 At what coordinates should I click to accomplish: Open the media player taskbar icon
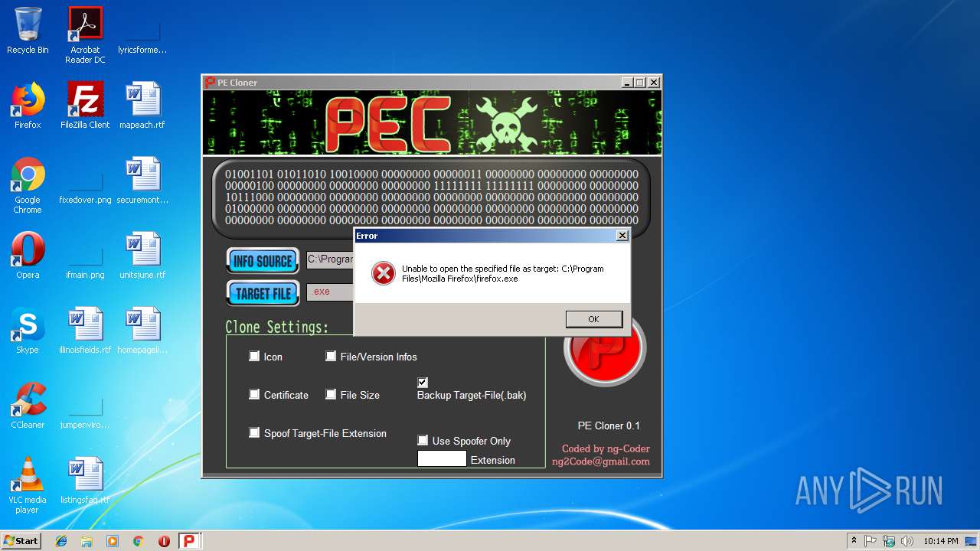(113, 541)
